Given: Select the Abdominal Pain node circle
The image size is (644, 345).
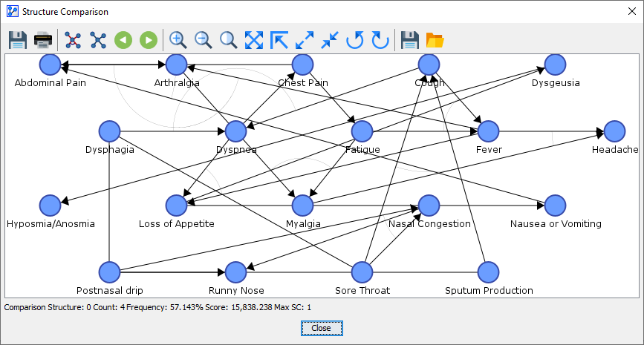Looking at the screenshot, I should point(50,65).
